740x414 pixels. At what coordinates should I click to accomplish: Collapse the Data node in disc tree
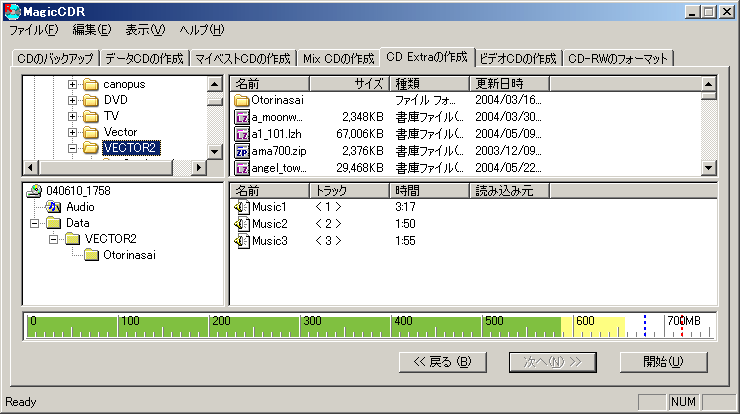point(34,223)
